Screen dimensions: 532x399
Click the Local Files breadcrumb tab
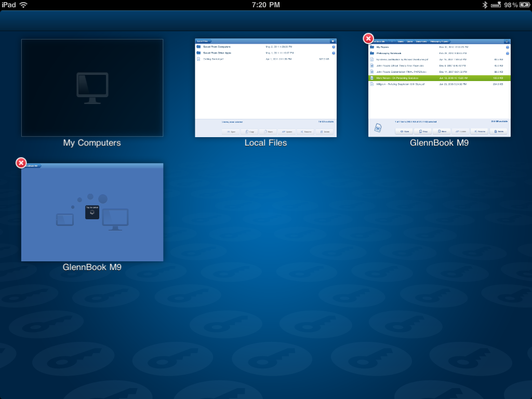(203, 41)
